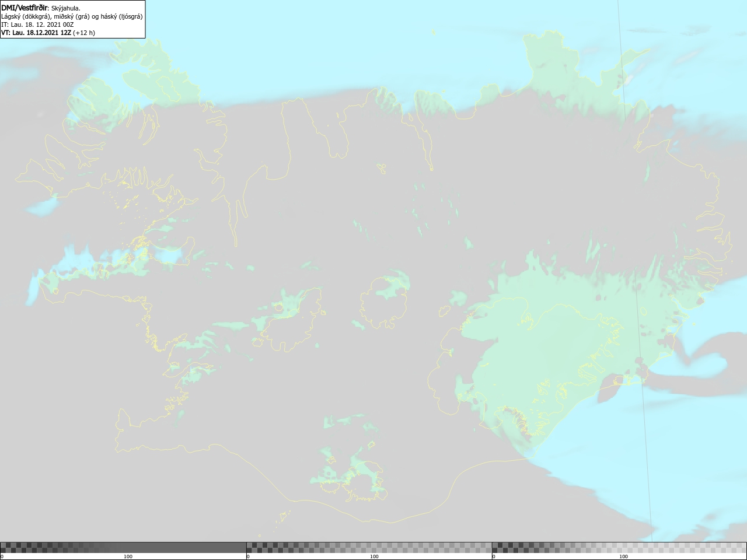Click the 'Lágský (dökkgrá), miðský (grá)' legend line
The height and width of the screenshot is (560, 747).
[x=72, y=16]
